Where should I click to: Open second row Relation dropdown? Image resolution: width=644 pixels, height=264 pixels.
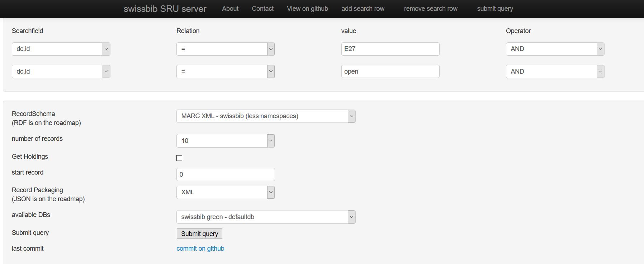click(x=226, y=71)
